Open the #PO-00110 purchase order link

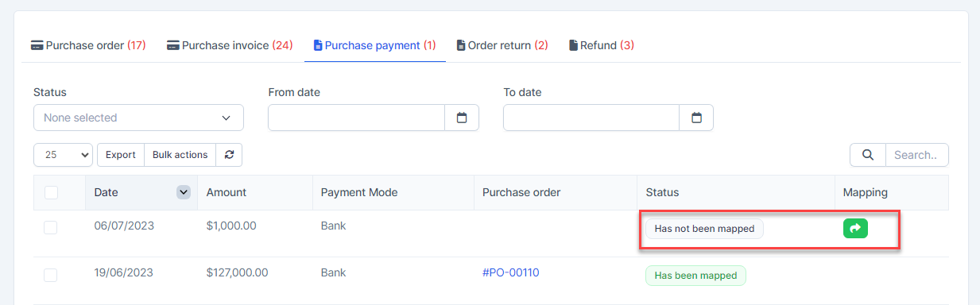[x=511, y=273]
